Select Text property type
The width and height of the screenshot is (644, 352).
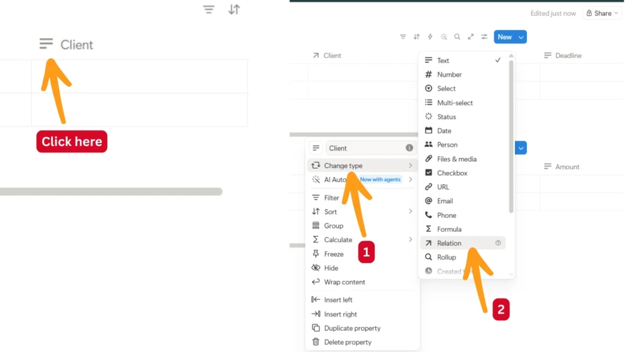(x=463, y=60)
